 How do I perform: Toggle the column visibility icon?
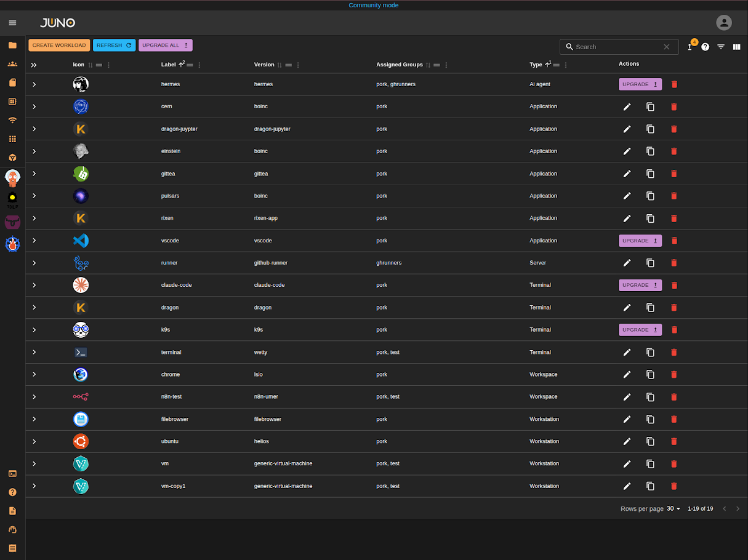pos(736,47)
